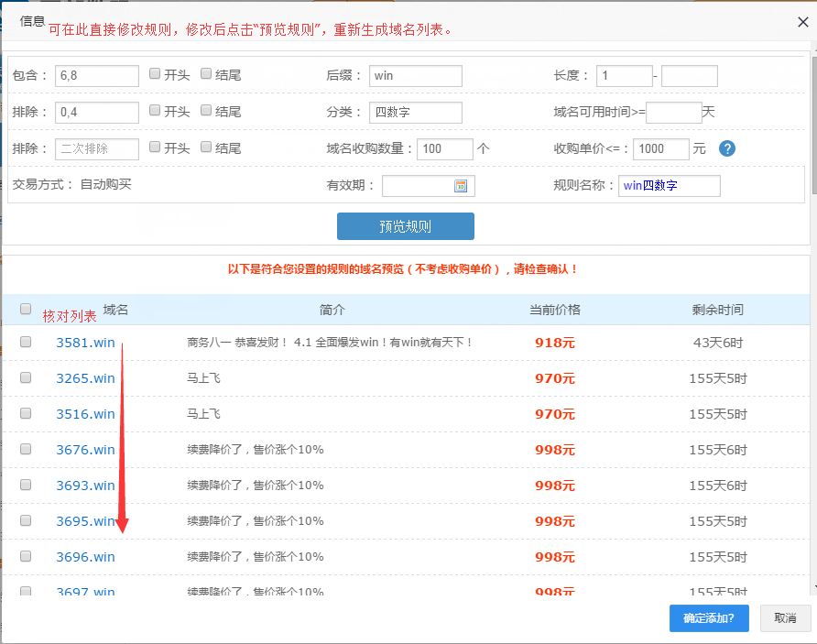Click the blue help question mark icon
Screen dimensions: 817x644
(x=727, y=149)
